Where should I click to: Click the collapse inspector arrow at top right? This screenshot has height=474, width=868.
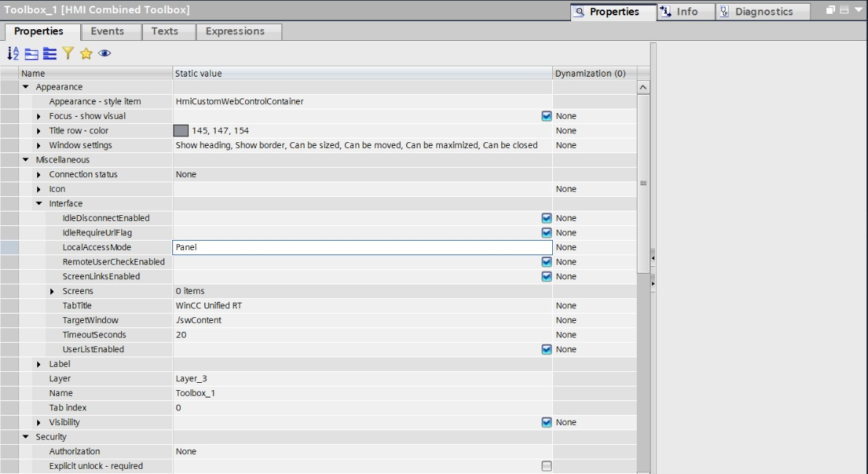pyautogui.click(x=858, y=10)
